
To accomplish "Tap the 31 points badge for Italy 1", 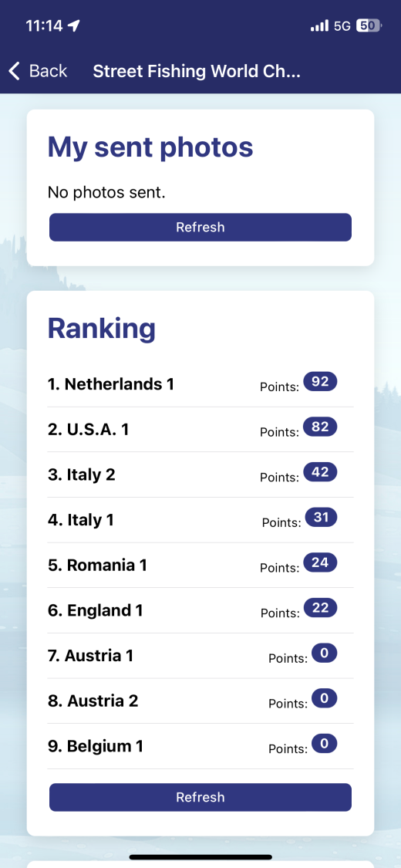I will 322,518.
